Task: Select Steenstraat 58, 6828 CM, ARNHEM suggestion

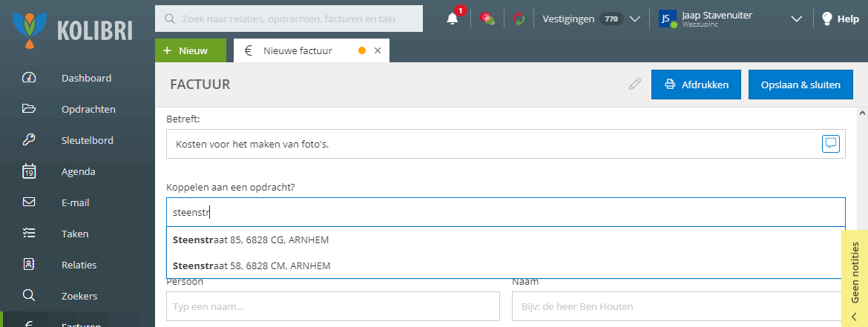Action: coord(504,265)
